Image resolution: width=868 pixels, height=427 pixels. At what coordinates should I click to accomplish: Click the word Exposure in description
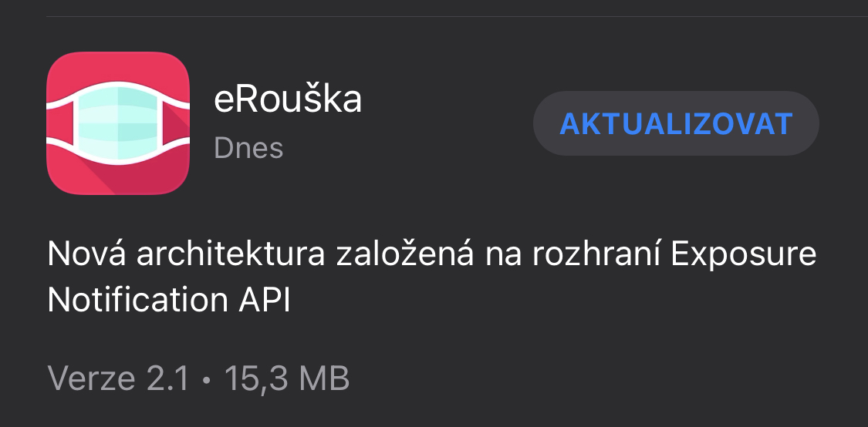[744, 255]
